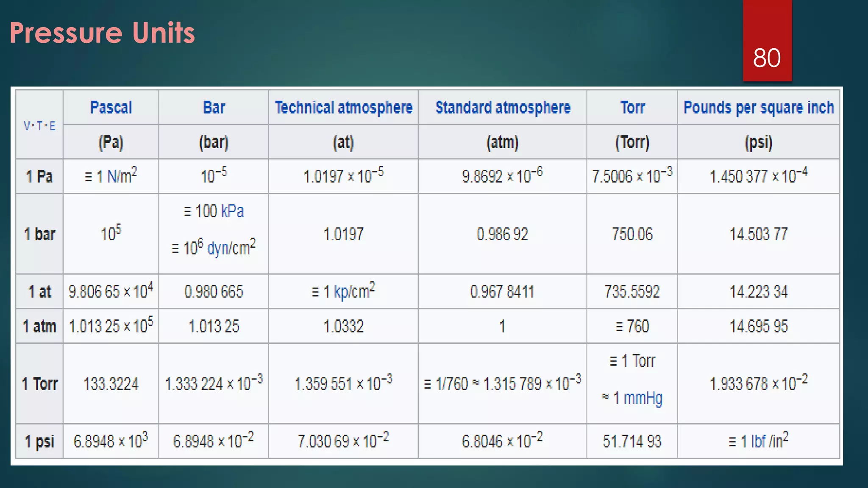Click the Pressure Units slide title

(x=102, y=33)
